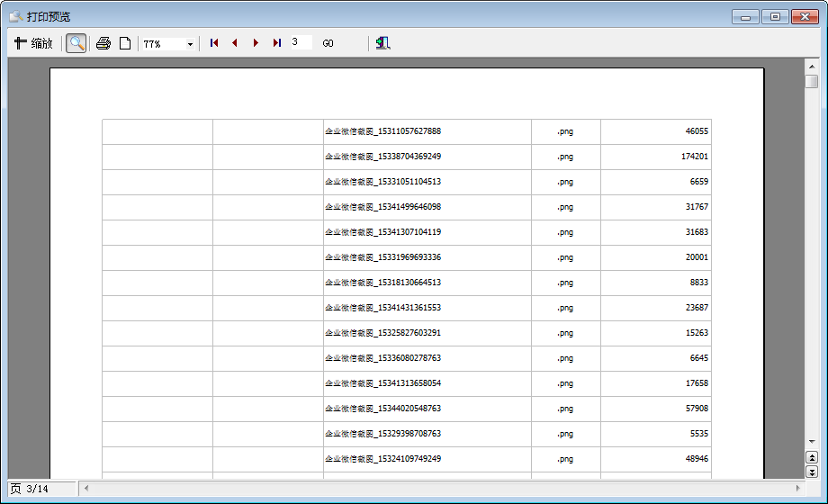This screenshot has width=828, height=504.
Task: Open page setup with blank page icon
Action: tap(125, 43)
